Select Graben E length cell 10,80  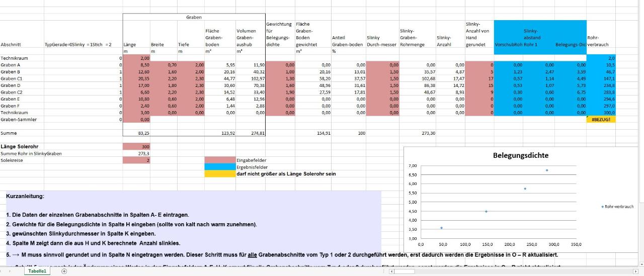coord(136,99)
